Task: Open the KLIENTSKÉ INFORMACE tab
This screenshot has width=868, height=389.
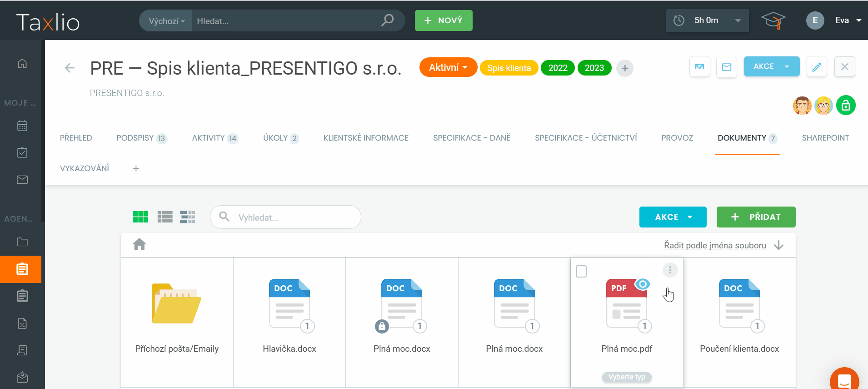Action: point(366,138)
